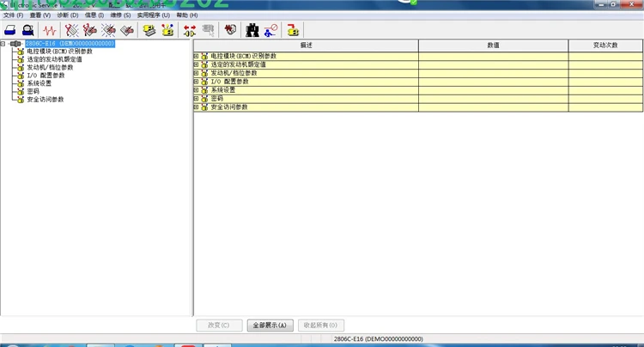The height and width of the screenshot is (347, 644).
Task: Click the 变动次数 cell of the 密码 row
Action: [605, 99]
